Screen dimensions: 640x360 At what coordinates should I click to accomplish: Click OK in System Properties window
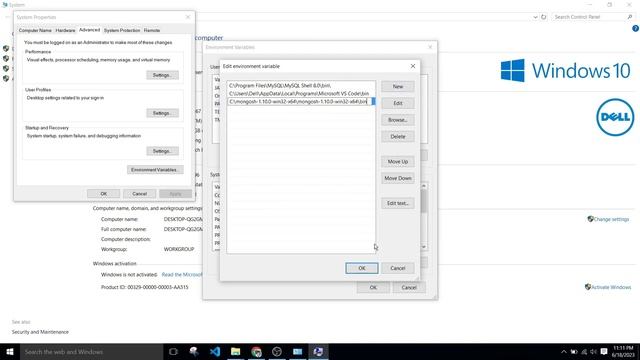(x=104, y=194)
